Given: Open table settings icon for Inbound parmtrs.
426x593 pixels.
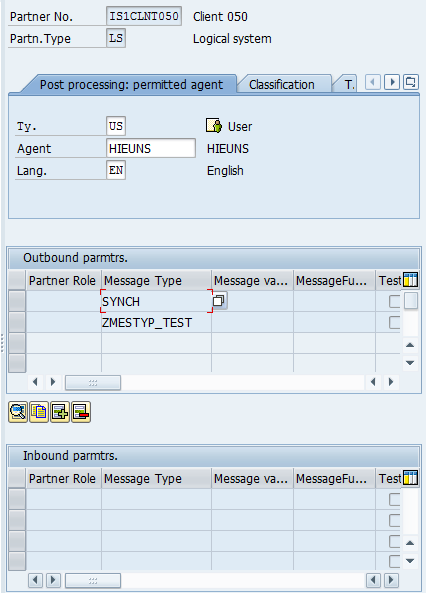Looking at the screenshot, I should pos(410,478).
